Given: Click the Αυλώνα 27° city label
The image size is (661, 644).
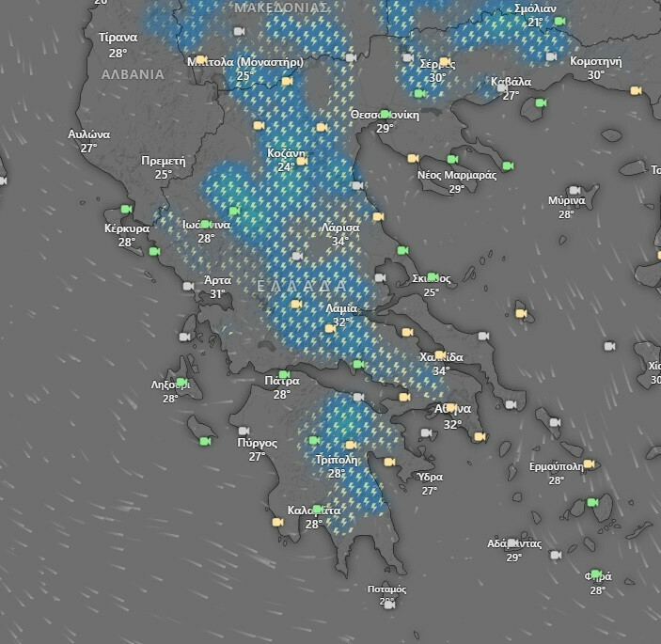Looking at the screenshot, I should click(89, 141).
